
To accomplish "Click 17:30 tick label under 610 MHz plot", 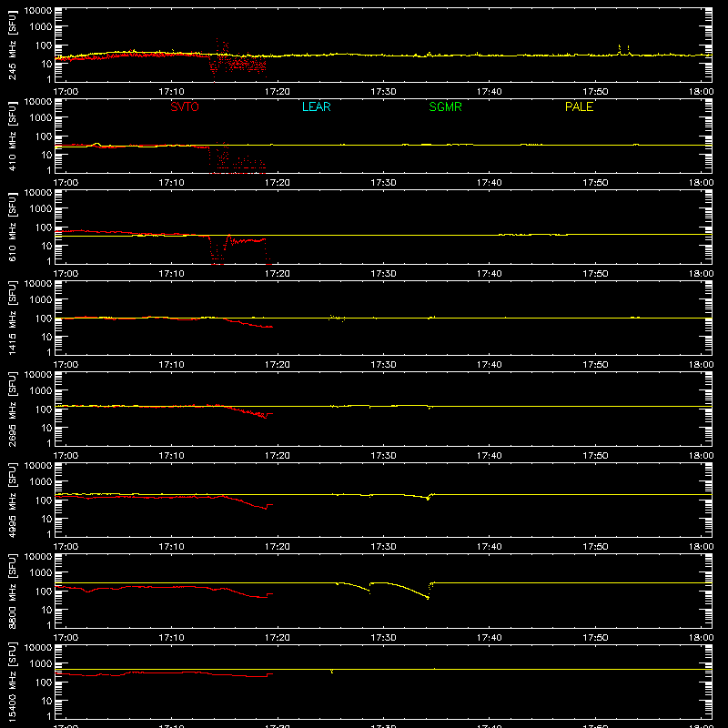I will [383, 274].
